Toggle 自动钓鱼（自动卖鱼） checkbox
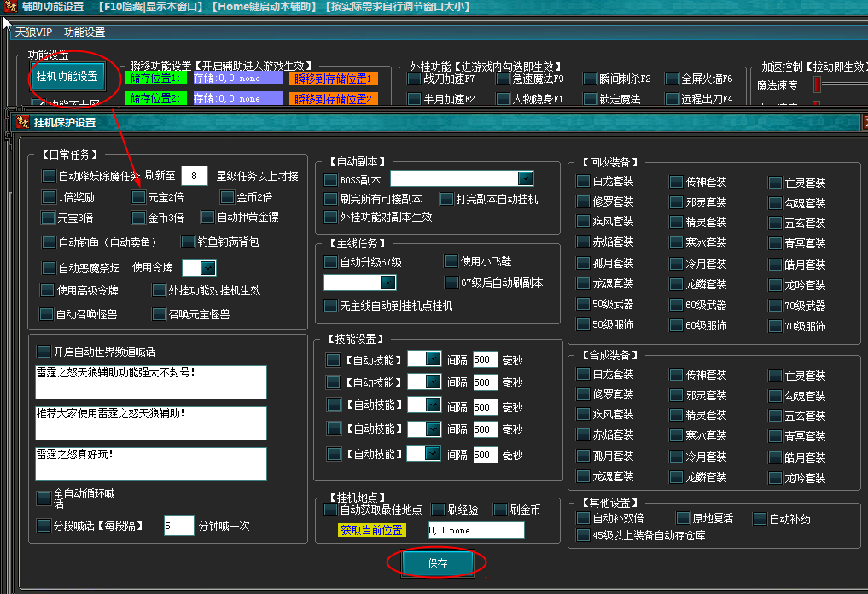Viewport: 868px width, 594px height. click(49, 242)
